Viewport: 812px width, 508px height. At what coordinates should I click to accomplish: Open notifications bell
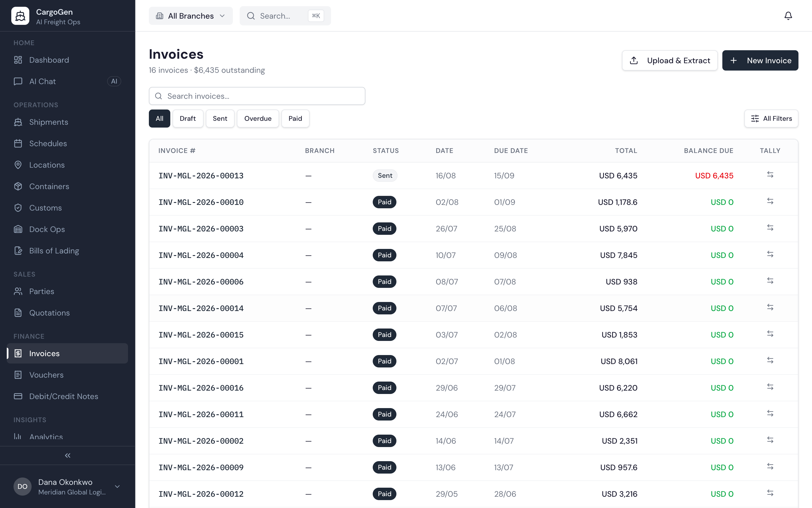click(788, 16)
